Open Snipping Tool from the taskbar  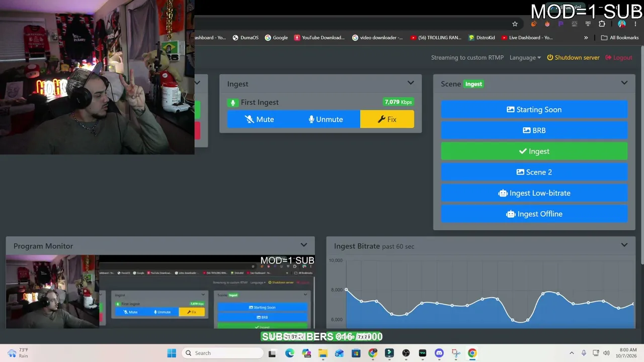(x=456, y=353)
